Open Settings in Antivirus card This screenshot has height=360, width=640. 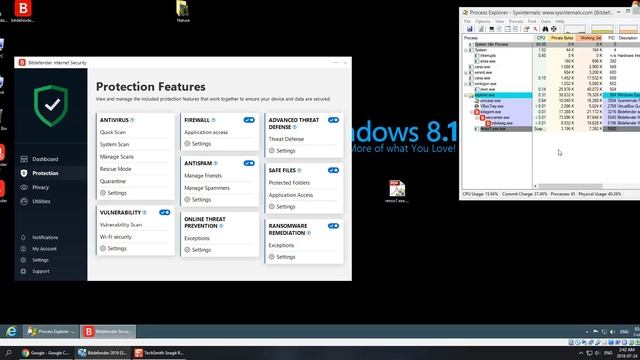(x=113, y=193)
